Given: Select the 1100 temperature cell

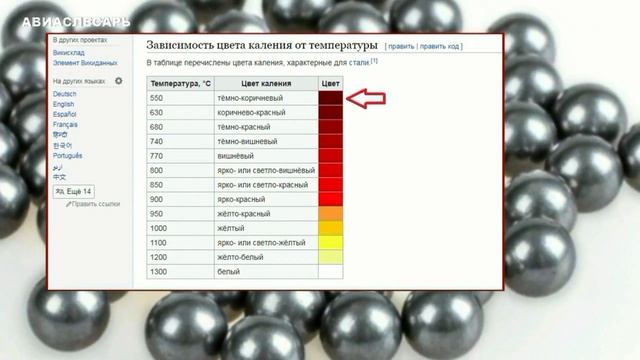Looking at the screenshot, I should [x=180, y=243].
